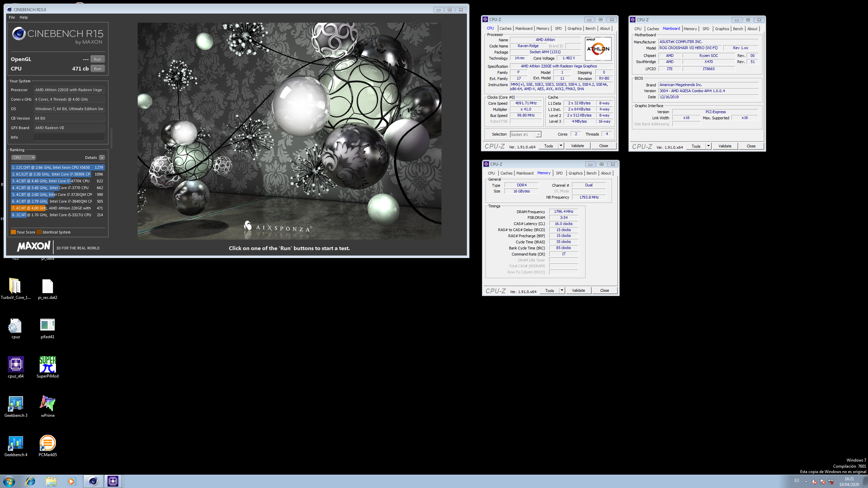Click Show Desktop strip in taskbar

[x=865, y=481]
